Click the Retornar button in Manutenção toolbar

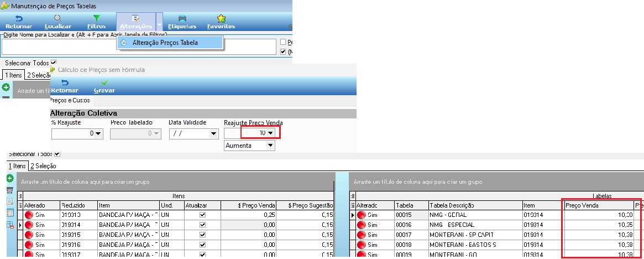tap(19, 22)
